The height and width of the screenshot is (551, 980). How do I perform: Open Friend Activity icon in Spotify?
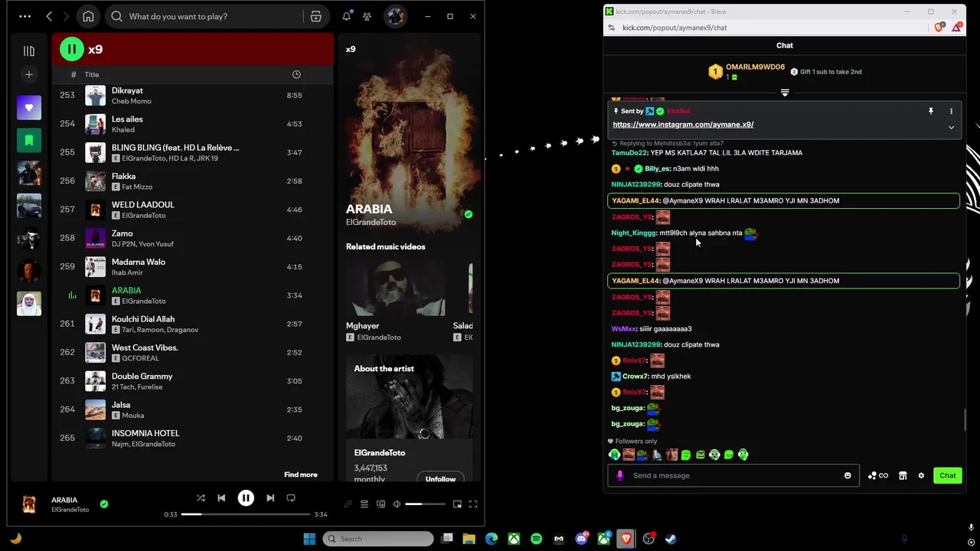367,16
